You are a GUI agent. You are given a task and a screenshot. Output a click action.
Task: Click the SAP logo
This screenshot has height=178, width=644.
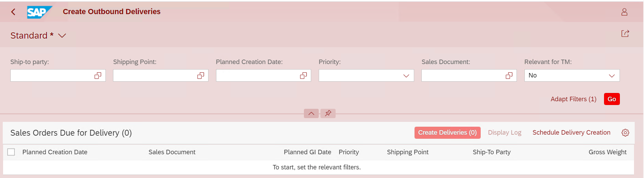click(x=40, y=12)
